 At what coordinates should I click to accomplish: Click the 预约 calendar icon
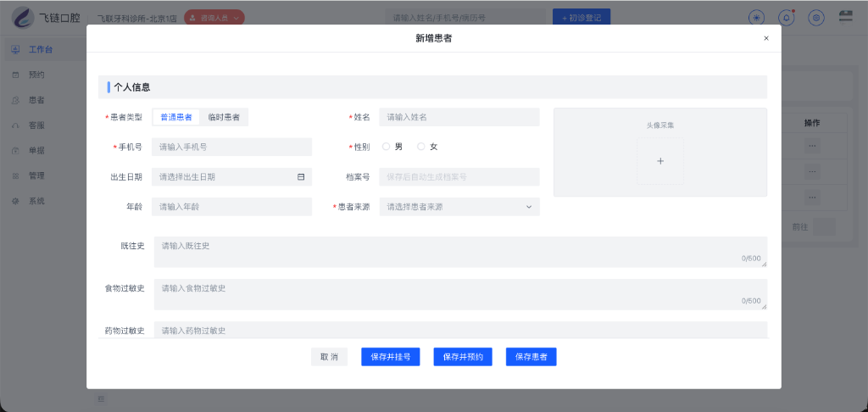(x=15, y=75)
